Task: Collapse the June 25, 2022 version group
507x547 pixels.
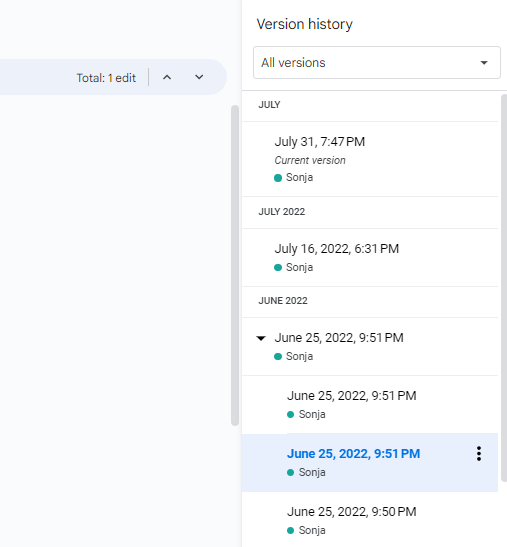Action: (261, 338)
